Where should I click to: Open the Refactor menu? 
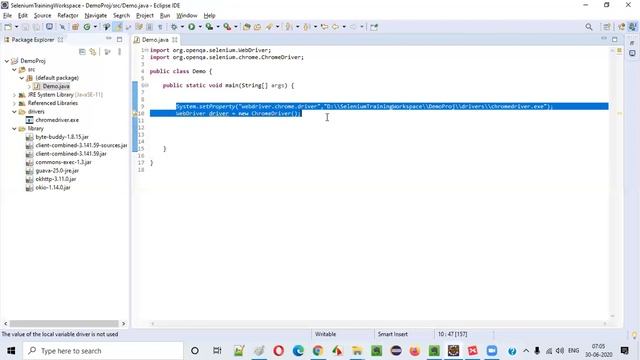pos(68,16)
